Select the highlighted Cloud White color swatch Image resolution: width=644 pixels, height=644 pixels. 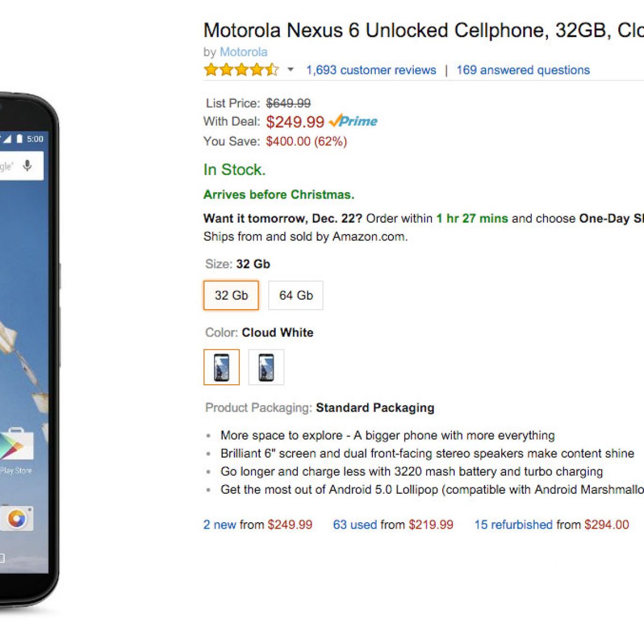222,367
